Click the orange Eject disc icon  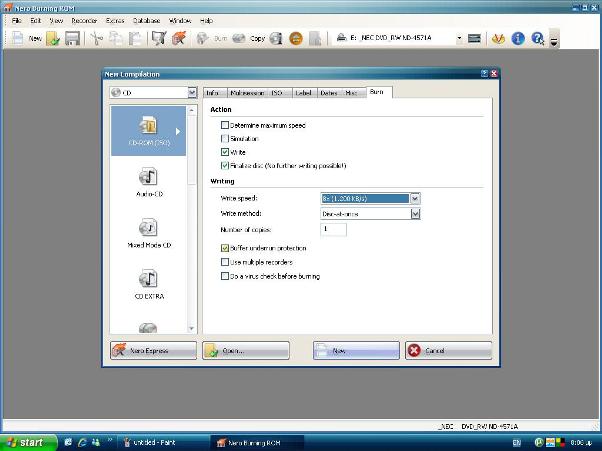coord(296,38)
